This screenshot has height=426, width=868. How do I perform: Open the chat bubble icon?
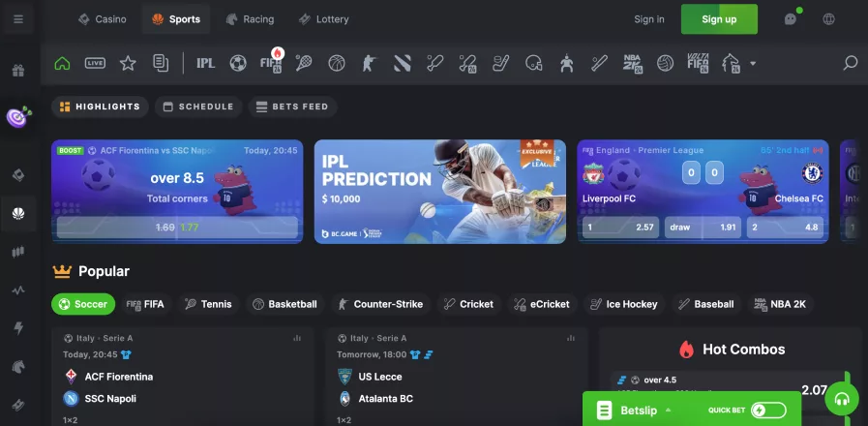pos(791,19)
